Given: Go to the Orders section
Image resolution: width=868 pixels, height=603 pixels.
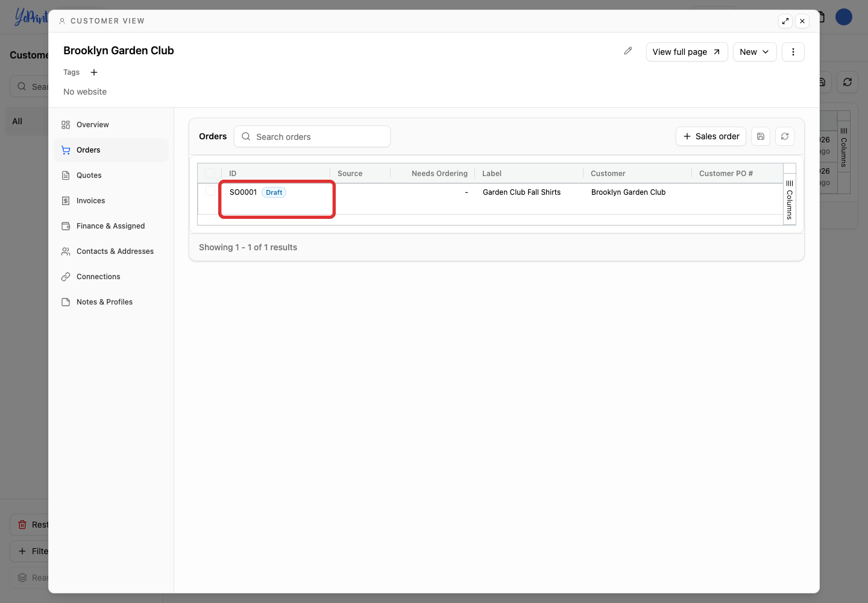Looking at the screenshot, I should coord(112,150).
